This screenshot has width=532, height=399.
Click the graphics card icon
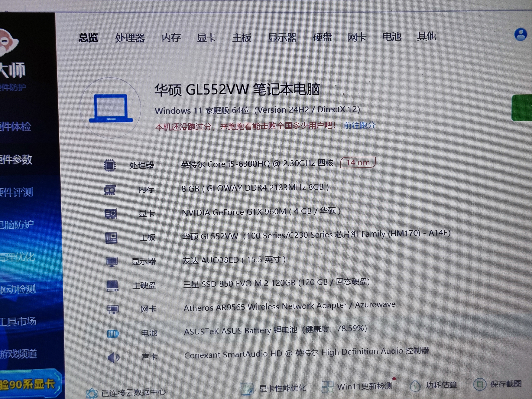[111, 214]
